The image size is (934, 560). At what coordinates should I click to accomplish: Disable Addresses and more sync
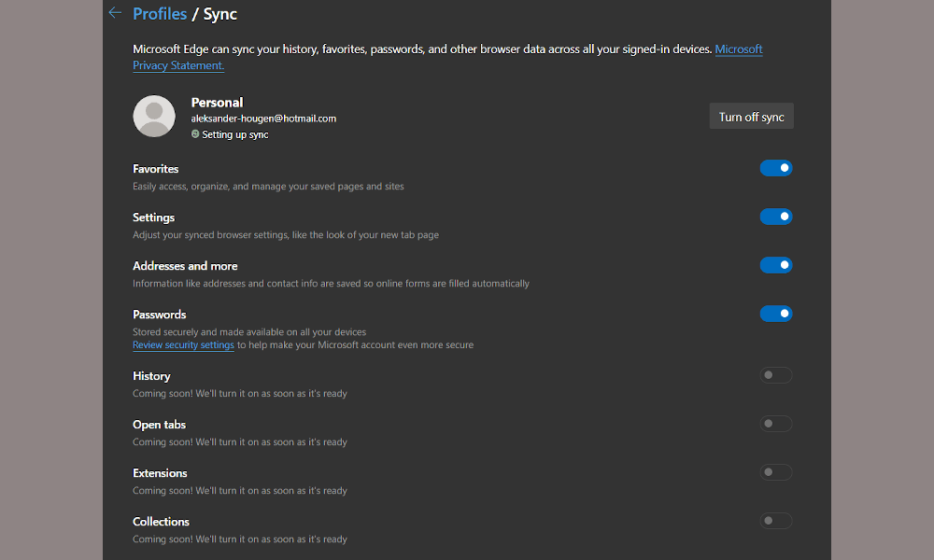coord(775,265)
